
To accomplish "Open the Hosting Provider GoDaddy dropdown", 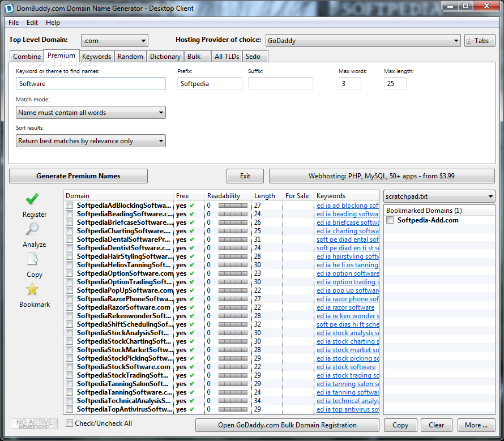I will click(363, 41).
